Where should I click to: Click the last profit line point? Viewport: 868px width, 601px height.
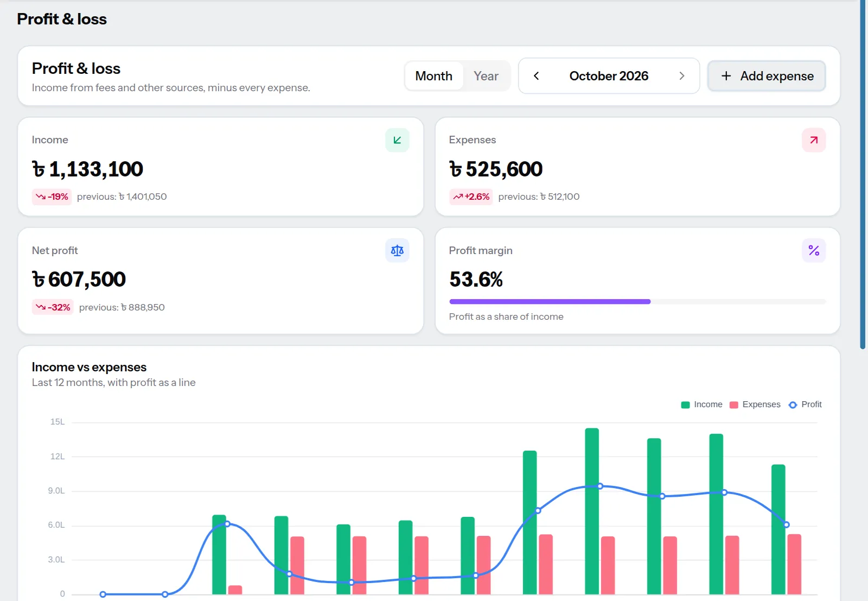click(787, 524)
